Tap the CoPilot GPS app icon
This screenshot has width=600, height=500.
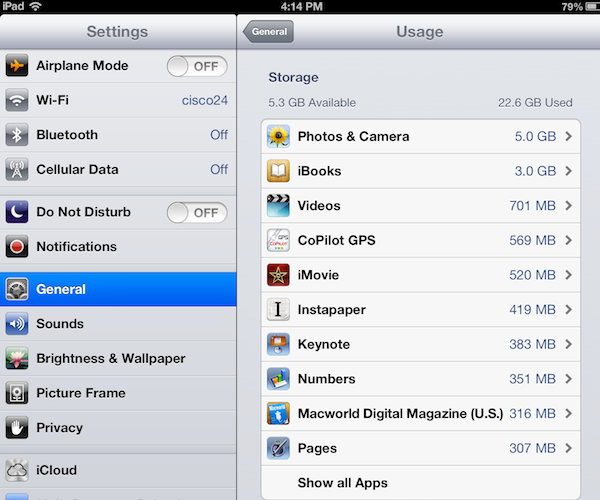pos(278,240)
